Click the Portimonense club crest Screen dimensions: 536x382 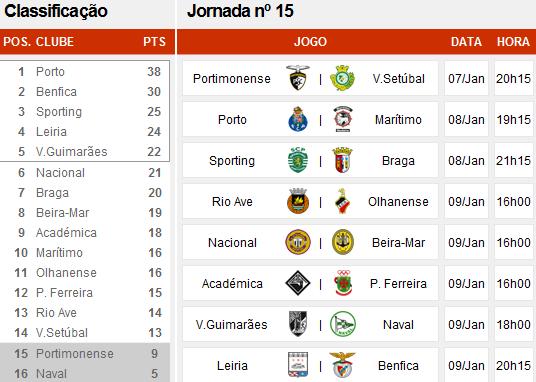point(298,78)
